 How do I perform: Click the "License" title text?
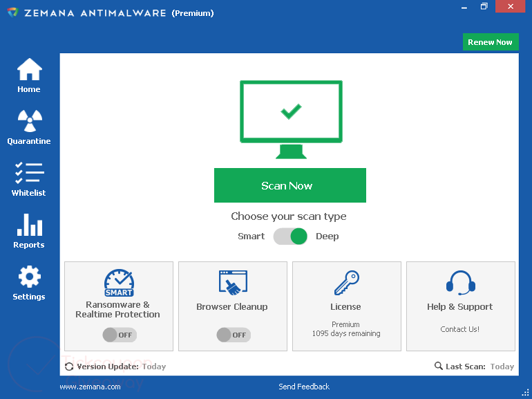point(345,306)
